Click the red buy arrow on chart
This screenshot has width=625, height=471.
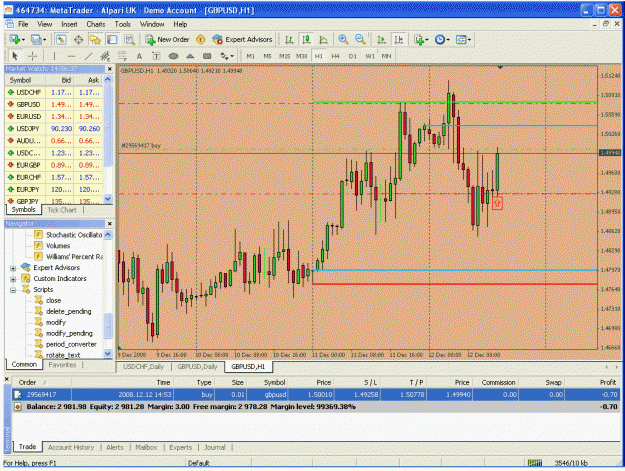[497, 203]
